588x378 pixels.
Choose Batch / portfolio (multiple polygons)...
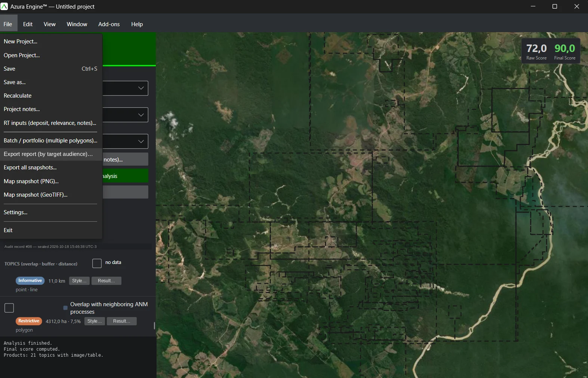[51, 140]
